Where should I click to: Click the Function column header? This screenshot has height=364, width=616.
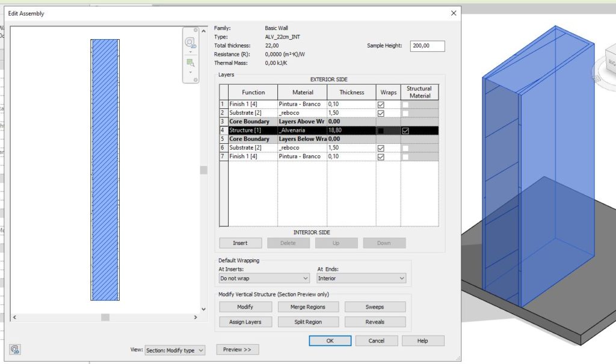253,93
